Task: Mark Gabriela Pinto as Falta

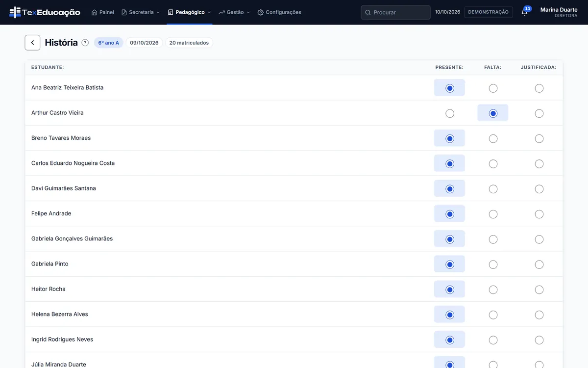Action: pos(493,264)
